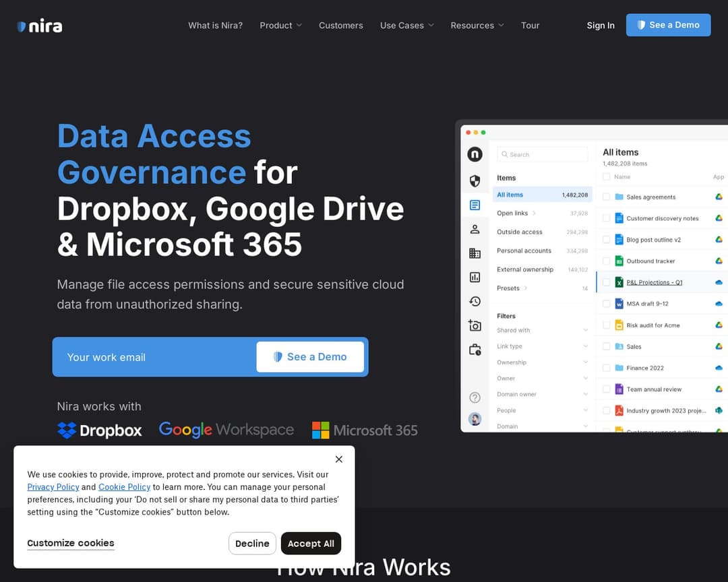Click the Team annual review form icon
The image size is (728, 582).
pos(619,389)
